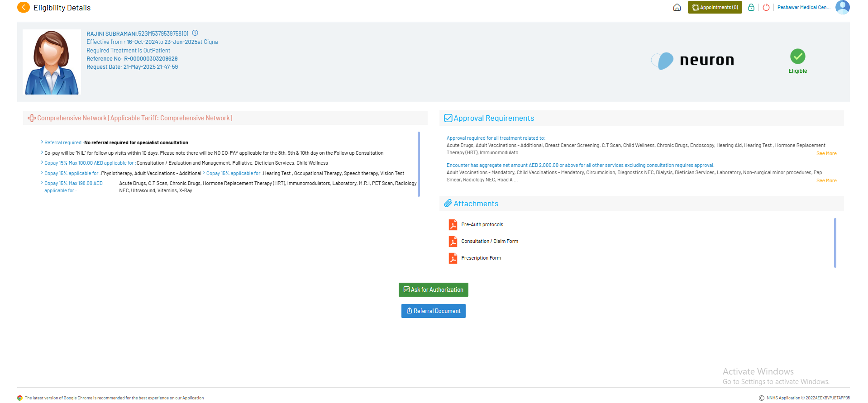Open the Consultation / Claim Form PDF icon
Viewport: 868px width, 403px height.
click(453, 242)
